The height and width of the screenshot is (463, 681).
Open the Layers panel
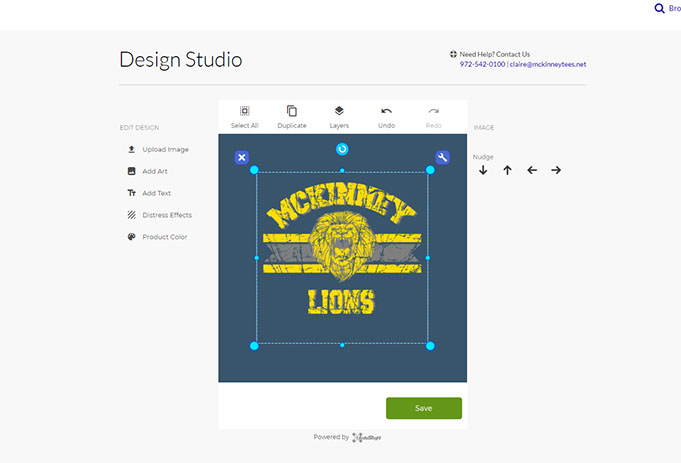pos(339,111)
